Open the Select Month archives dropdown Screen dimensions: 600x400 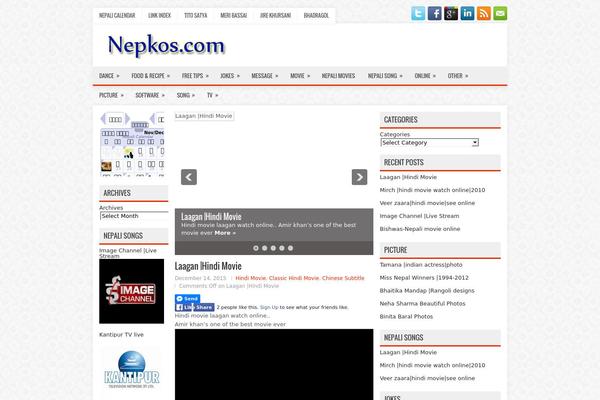point(134,216)
